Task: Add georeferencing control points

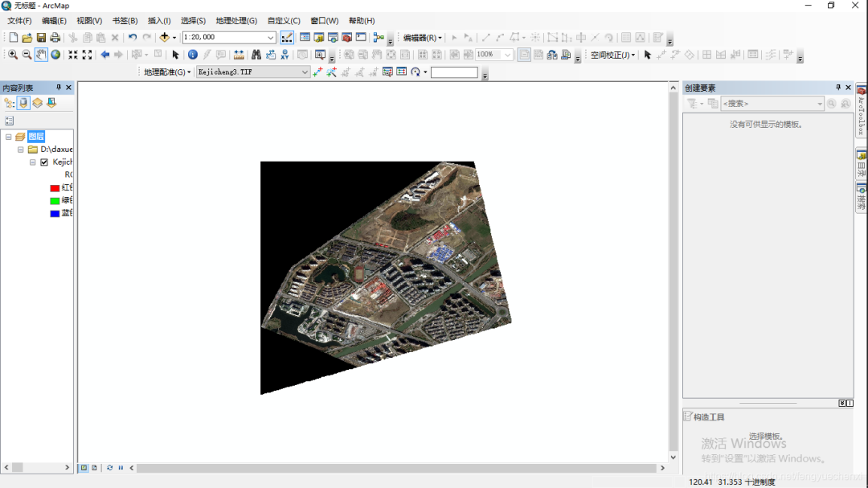Action: click(317, 72)
